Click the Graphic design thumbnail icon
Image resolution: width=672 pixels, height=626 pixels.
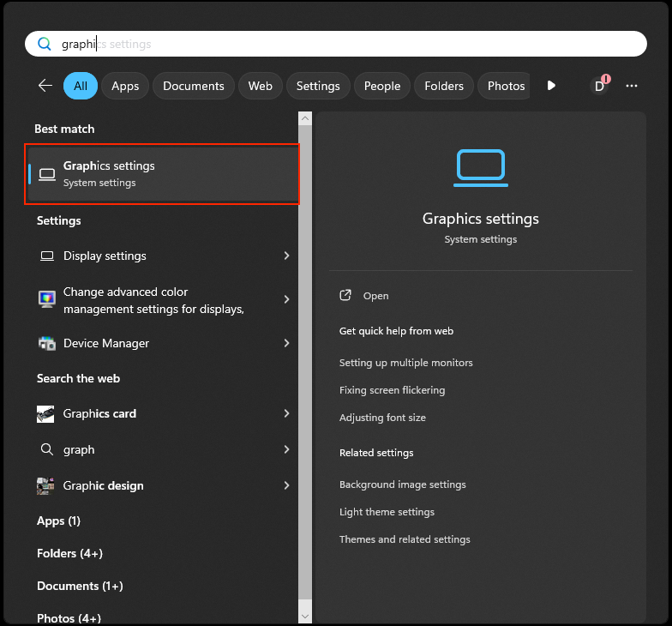tap(45, 485)
